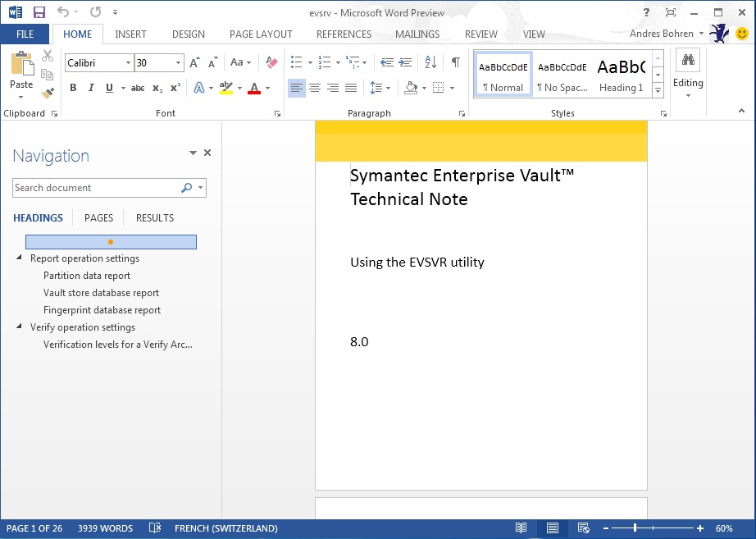Center-align the paragraph
Screen dimensions: 756x539
pyautogui.click(x=315, y=88)
